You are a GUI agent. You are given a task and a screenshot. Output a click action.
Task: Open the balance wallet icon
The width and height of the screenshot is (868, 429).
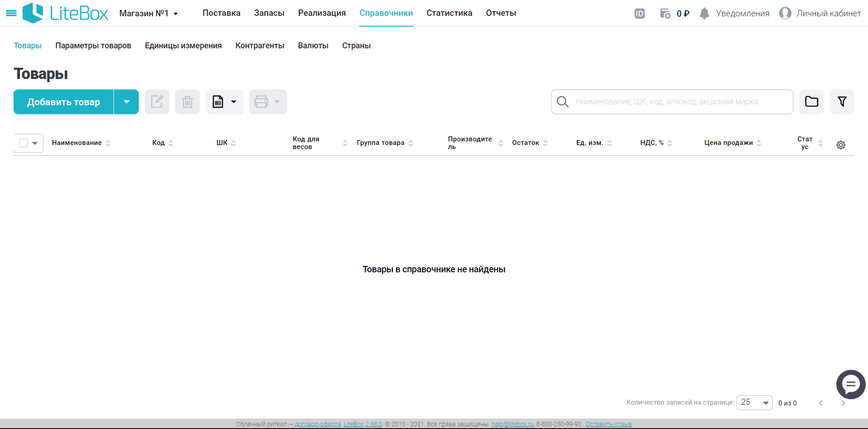665,14
